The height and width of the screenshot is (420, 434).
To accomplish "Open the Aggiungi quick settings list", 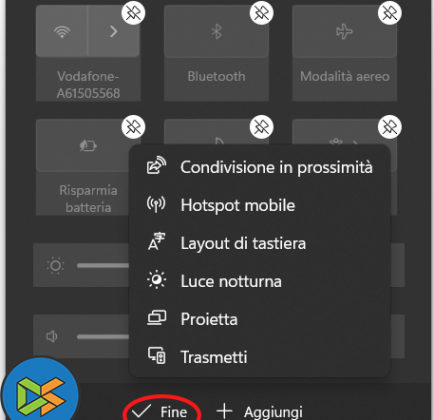I will pyautogui.click(x=260, y=411).
